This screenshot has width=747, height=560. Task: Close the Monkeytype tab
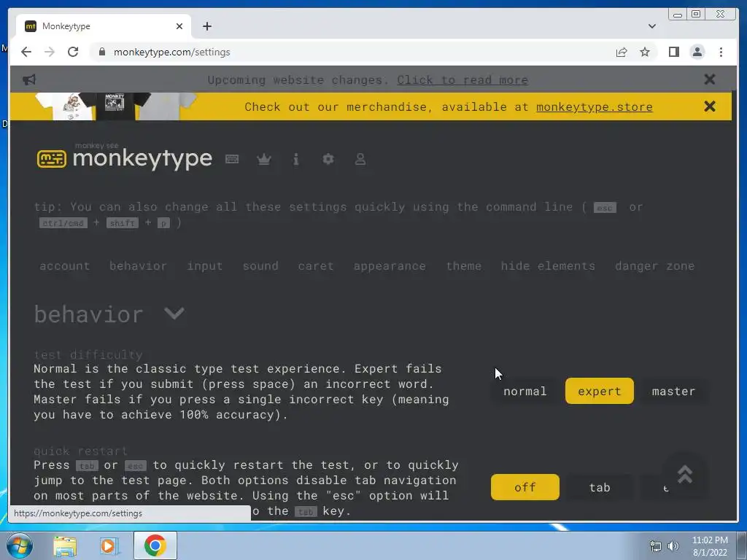179,26
